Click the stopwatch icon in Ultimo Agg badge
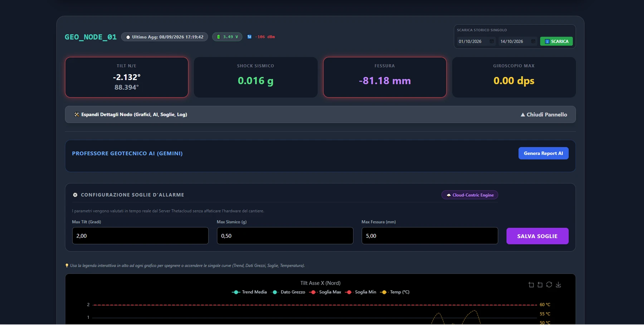Viewport: 644px width, 325px height. [x=128, y=37]
